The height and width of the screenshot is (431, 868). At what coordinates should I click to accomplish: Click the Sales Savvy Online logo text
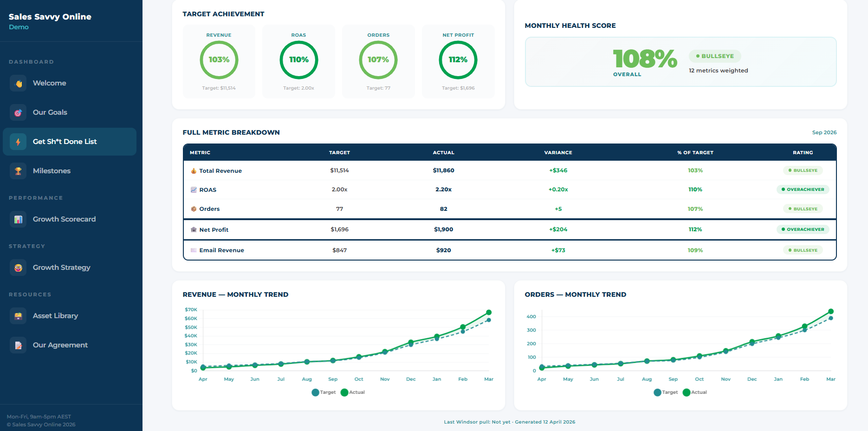[49, 17]
